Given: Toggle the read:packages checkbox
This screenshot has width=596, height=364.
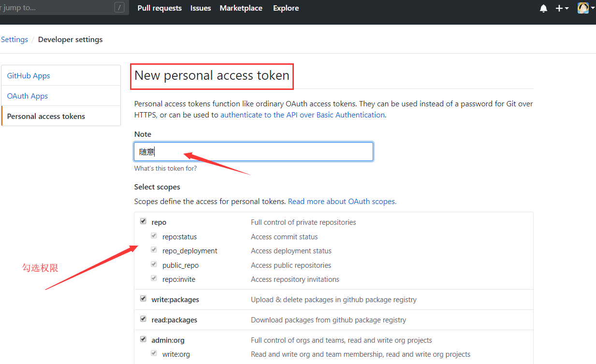Looking at the screenshot, I should click(x=143, y=319).
